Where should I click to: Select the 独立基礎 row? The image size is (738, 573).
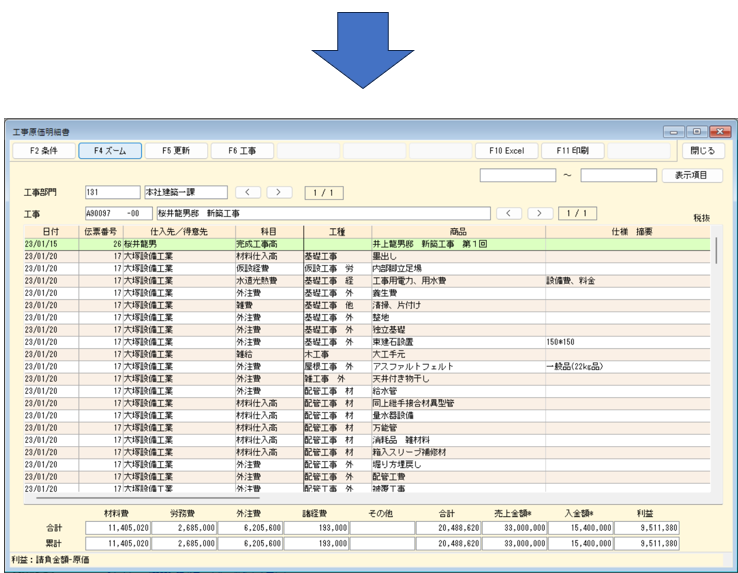367,330
